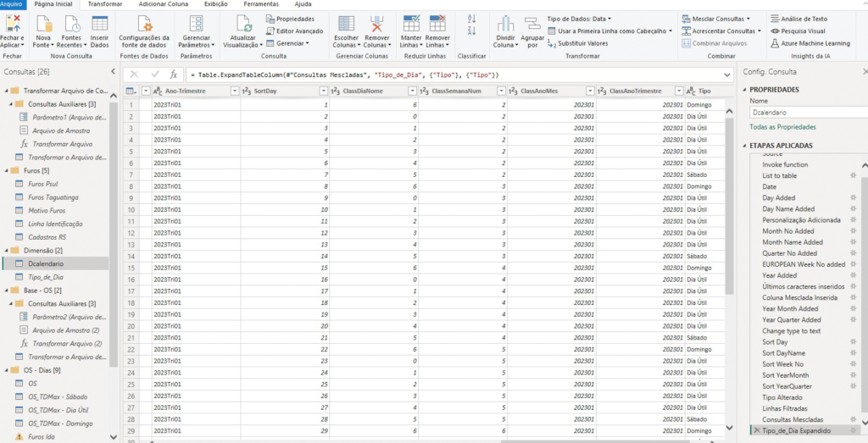Click Remover Linhas icon
The height and width of the screenshot is (443, 868).
437,25
